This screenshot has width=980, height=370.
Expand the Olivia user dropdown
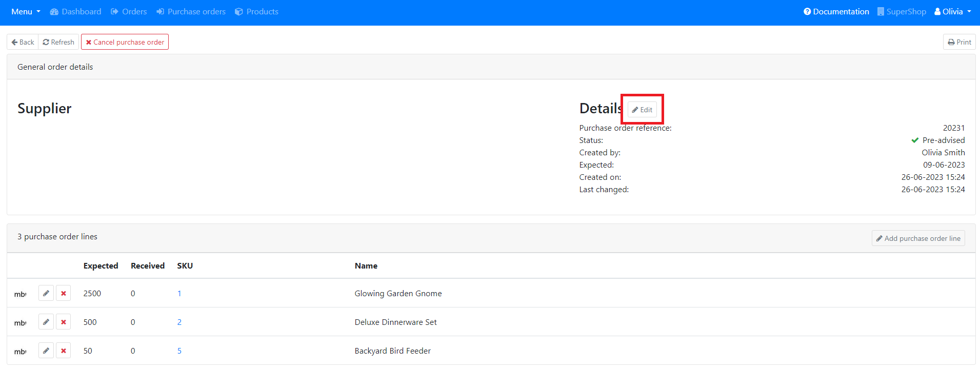click(953, 12)
